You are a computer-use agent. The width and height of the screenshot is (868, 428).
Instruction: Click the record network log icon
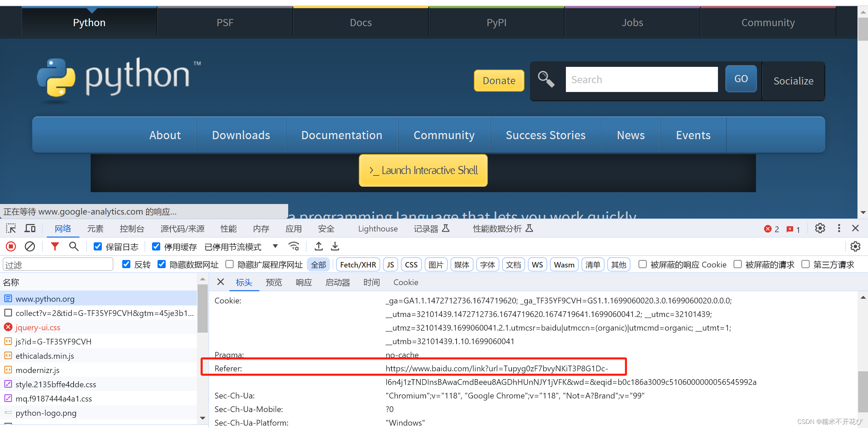click(x=11, y=246)
